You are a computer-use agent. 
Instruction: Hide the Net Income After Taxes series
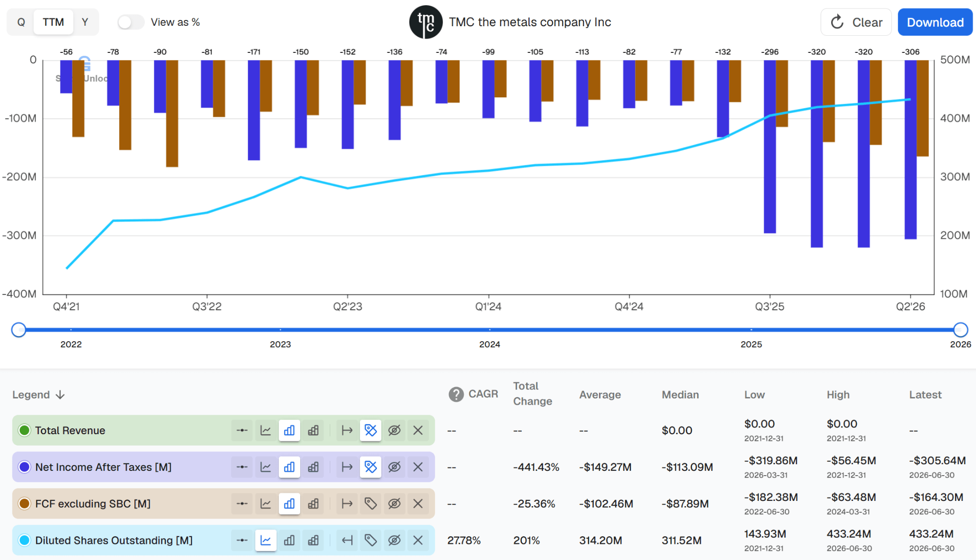394,467
